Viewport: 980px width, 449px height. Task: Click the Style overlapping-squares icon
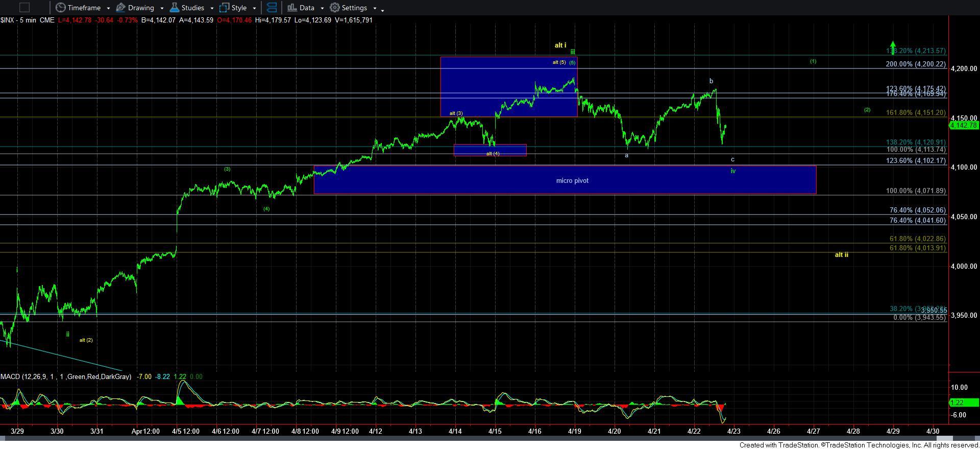pos(224,8)
